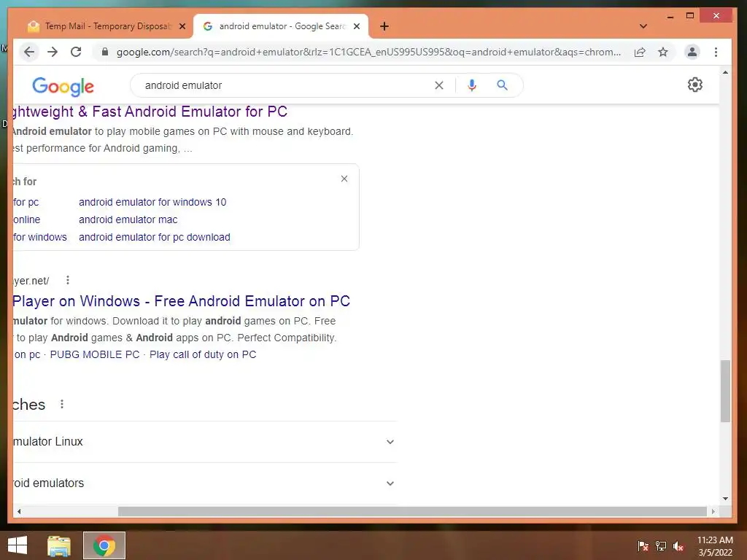Open Lightweight & Fast Android Emulator result
Viewport: 747px width, 560px height.
tap(150, 112)
